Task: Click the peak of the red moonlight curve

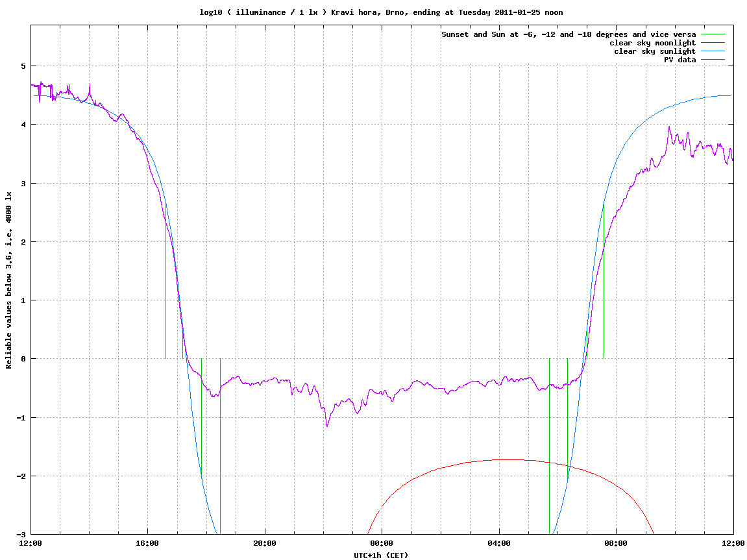Action: (506, 459)
